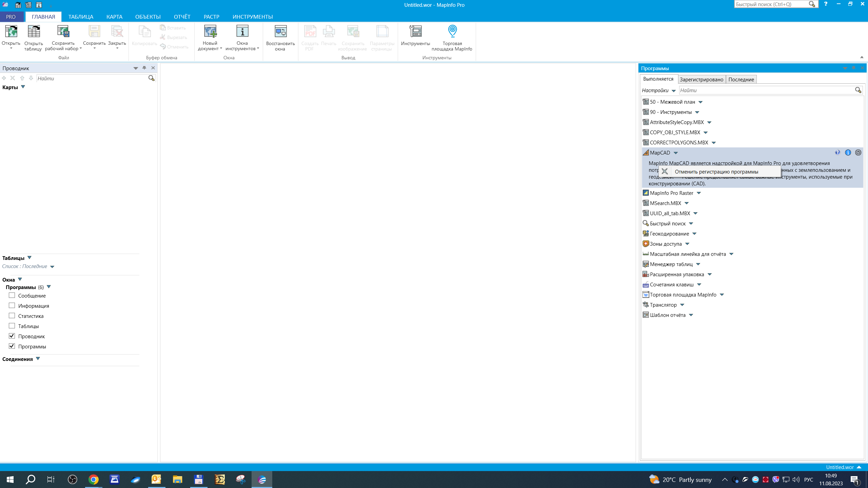Click the Quick Search field in title bar
The height and width of the screenshot is (488, 868).
770,4
